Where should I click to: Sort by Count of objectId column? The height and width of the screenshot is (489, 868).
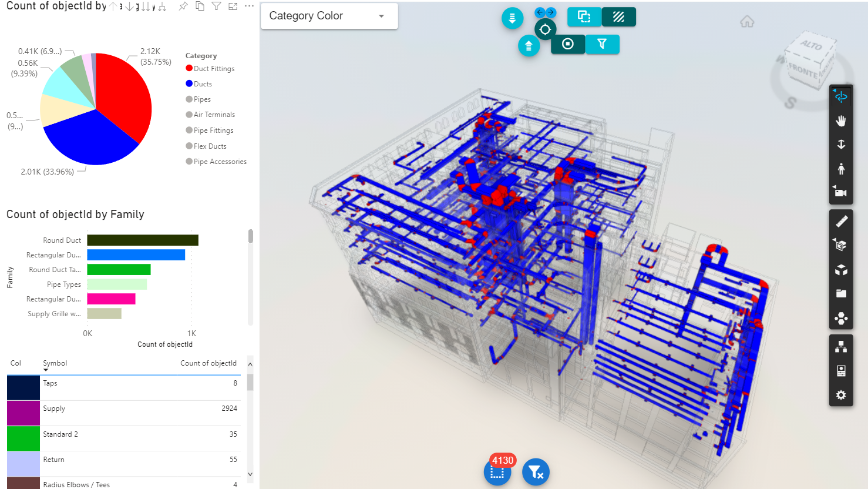(x=208, y=363)
